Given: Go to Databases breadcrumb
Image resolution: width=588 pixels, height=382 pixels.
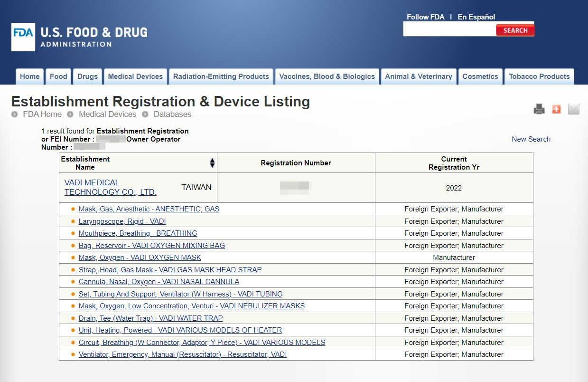Looking at the screenshot, I should coord(172,114).
